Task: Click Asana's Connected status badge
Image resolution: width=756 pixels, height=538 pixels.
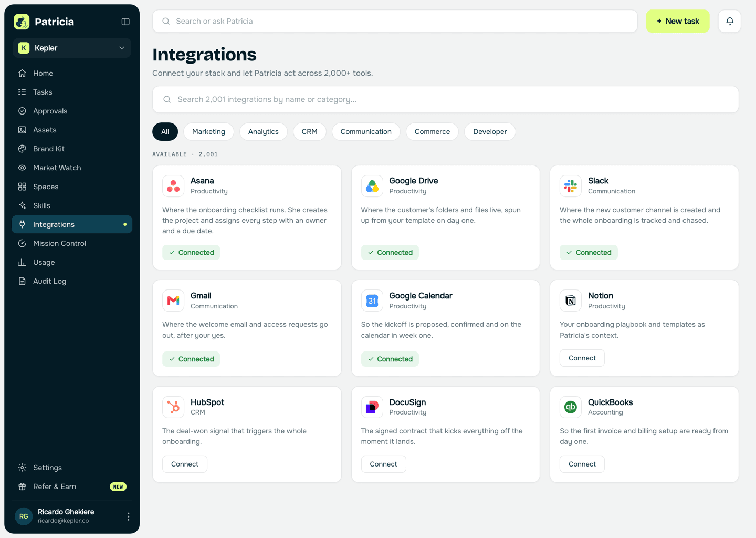Action: (x=191, y=253)
